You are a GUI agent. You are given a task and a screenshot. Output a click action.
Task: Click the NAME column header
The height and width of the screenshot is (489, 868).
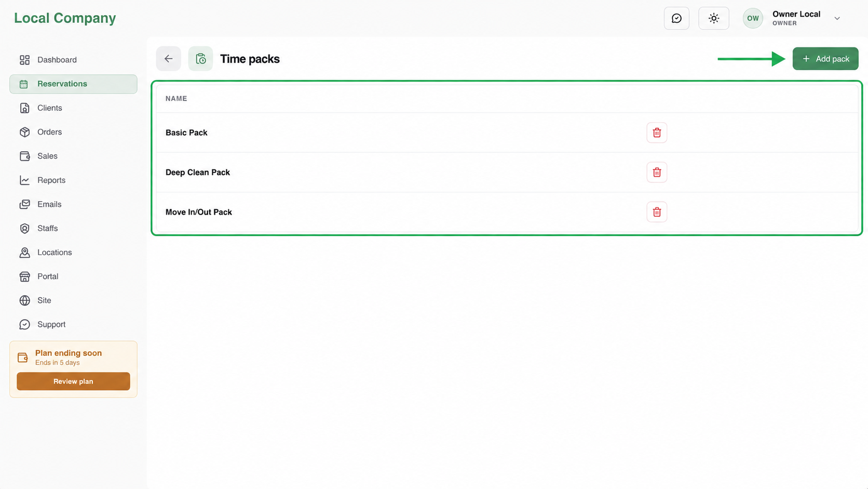click(177, 98)
